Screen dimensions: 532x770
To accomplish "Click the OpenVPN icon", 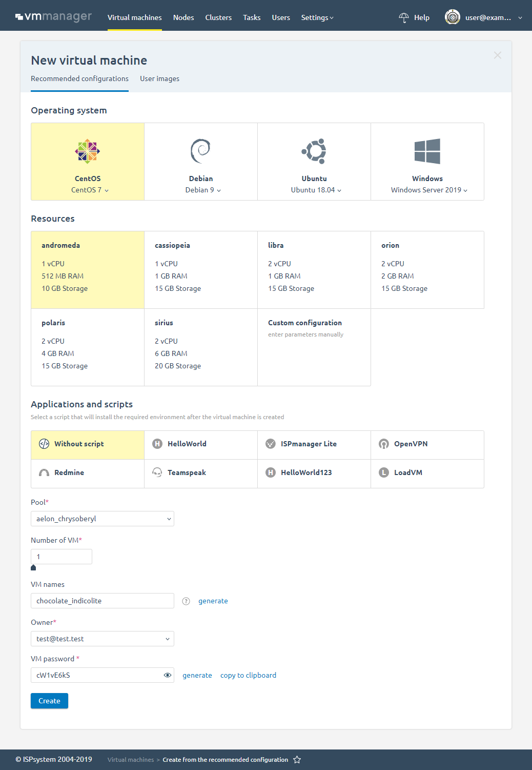I will 384,444.
